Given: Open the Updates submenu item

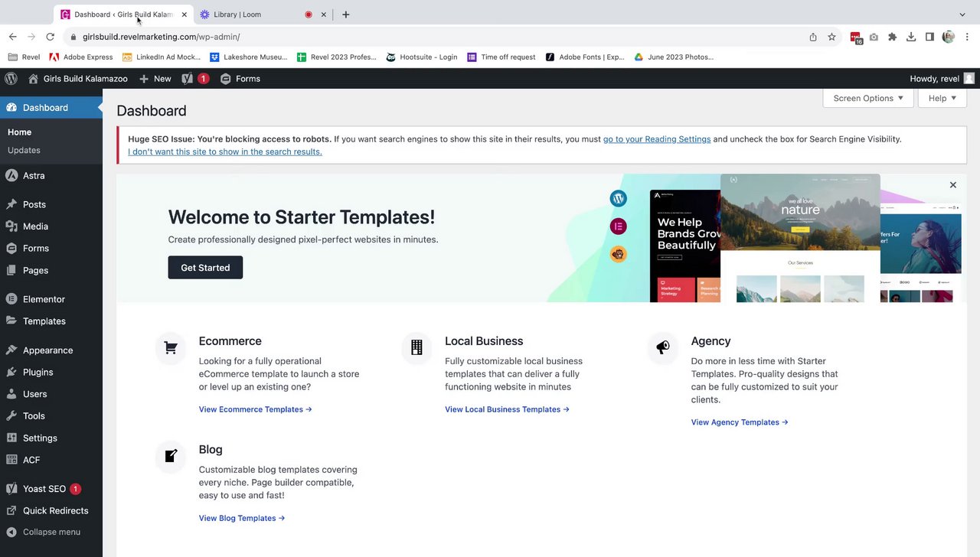Looking at the screenshot, I should [24, 150].
